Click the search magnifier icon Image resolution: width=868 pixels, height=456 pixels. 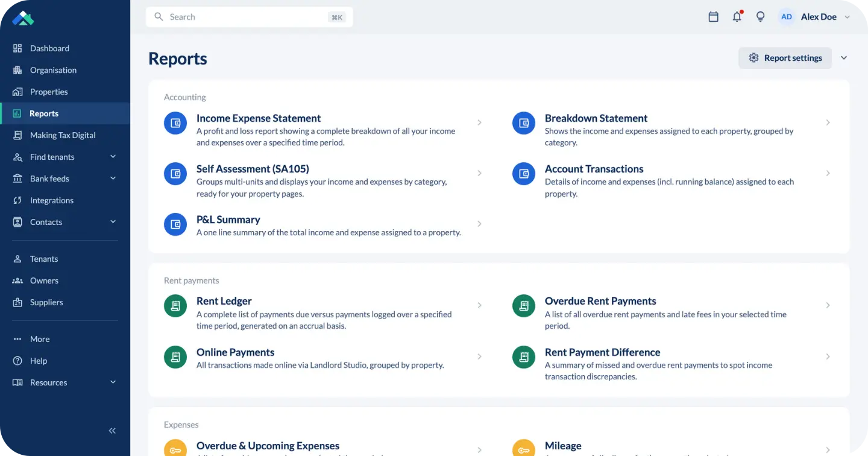click(x=159, y=17)
